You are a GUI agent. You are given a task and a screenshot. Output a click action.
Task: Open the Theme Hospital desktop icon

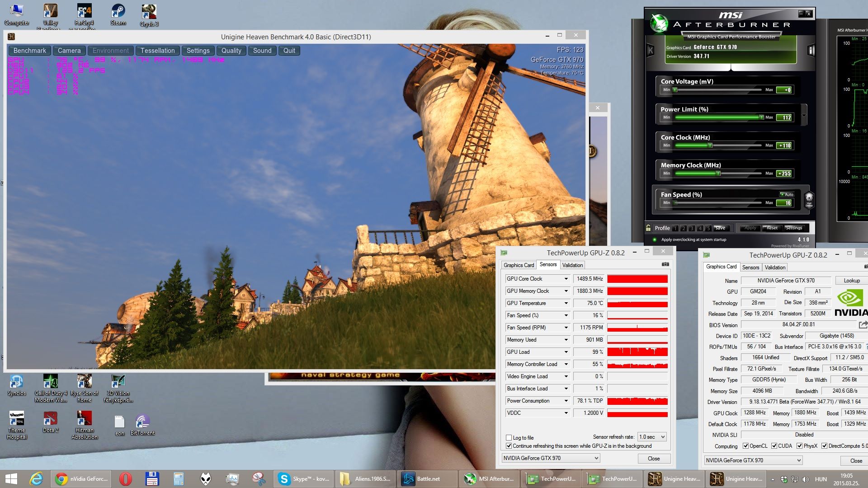pyautogui.click(x=17, y=425)
